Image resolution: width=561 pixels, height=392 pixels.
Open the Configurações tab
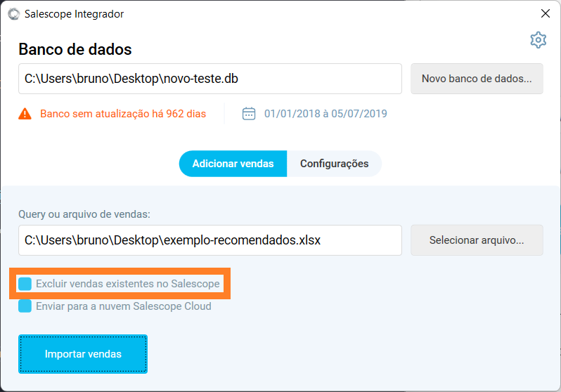coord(334,164)
